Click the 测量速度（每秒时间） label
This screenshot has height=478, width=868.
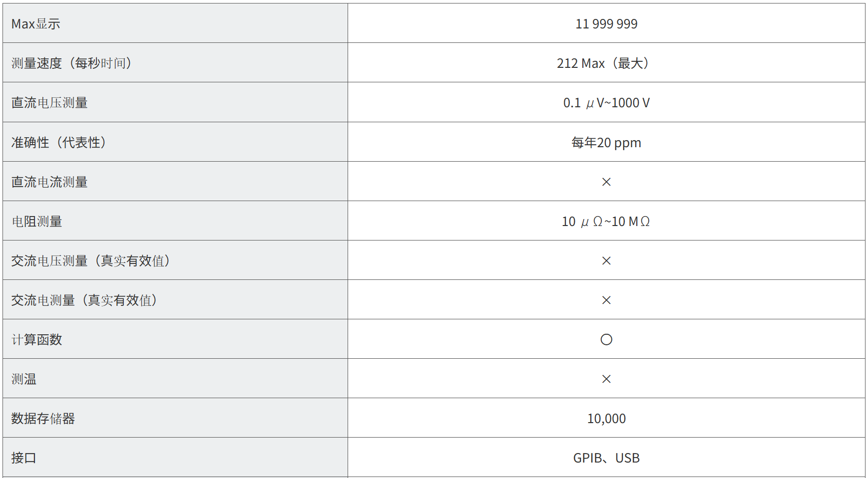click(x=72, y=63)
